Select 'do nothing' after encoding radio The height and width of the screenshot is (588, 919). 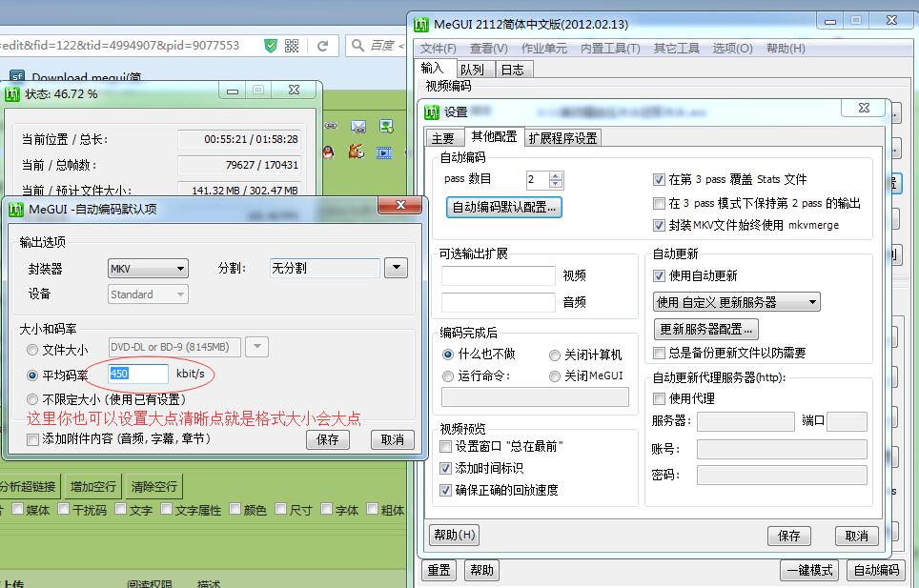click(448, 355)
